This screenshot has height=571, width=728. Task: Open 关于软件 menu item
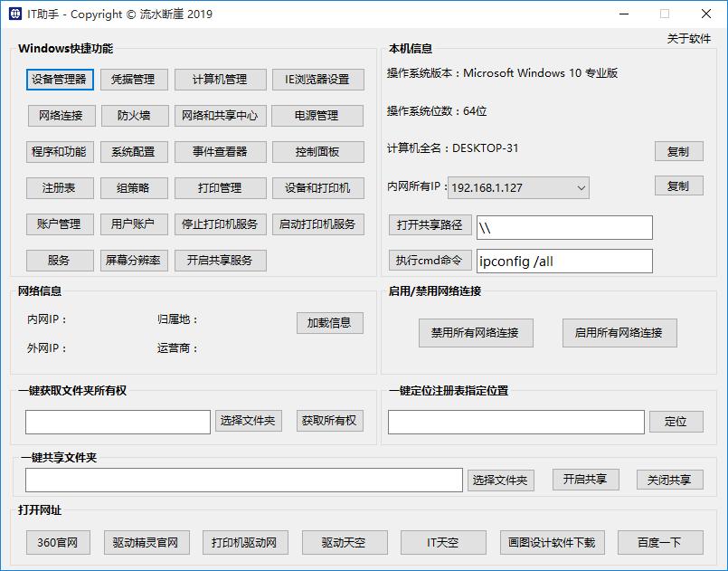point(688,39)
